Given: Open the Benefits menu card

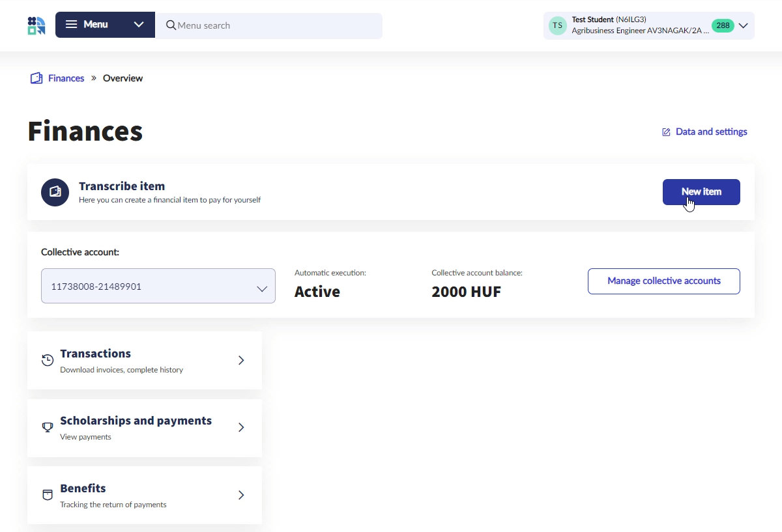Looking at the screenshot, I should (144, 495).
